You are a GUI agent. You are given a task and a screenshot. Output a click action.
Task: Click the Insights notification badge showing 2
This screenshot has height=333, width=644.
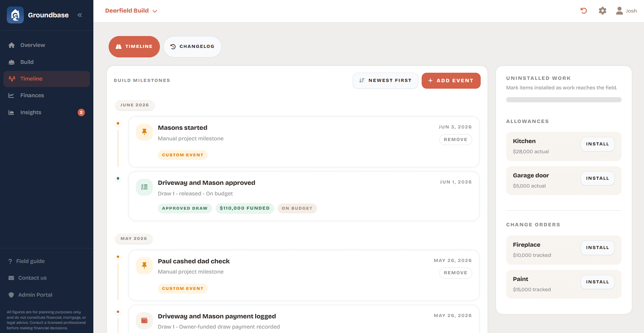pyautogui.click(x=81, y=112)
